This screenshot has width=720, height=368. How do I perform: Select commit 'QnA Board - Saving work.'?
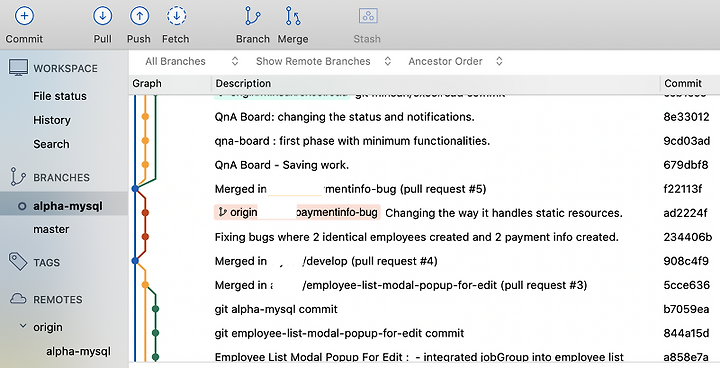coord(281,164)
